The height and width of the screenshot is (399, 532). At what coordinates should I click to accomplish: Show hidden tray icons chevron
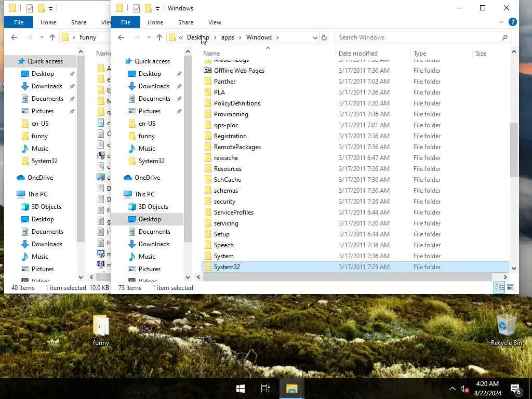pyautogui.click(x=453, y=389)
